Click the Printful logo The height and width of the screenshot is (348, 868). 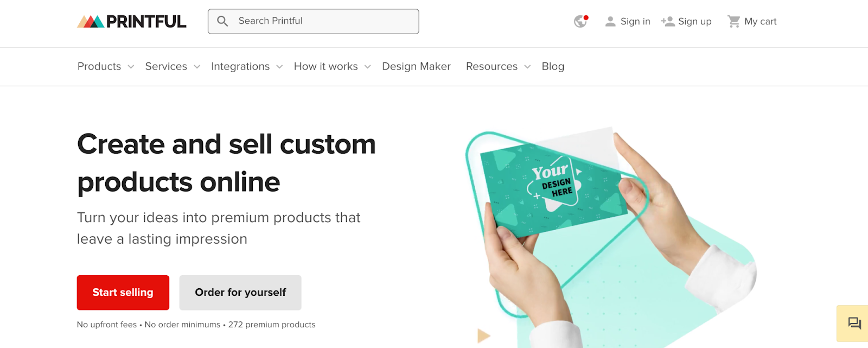click(132, 21)
